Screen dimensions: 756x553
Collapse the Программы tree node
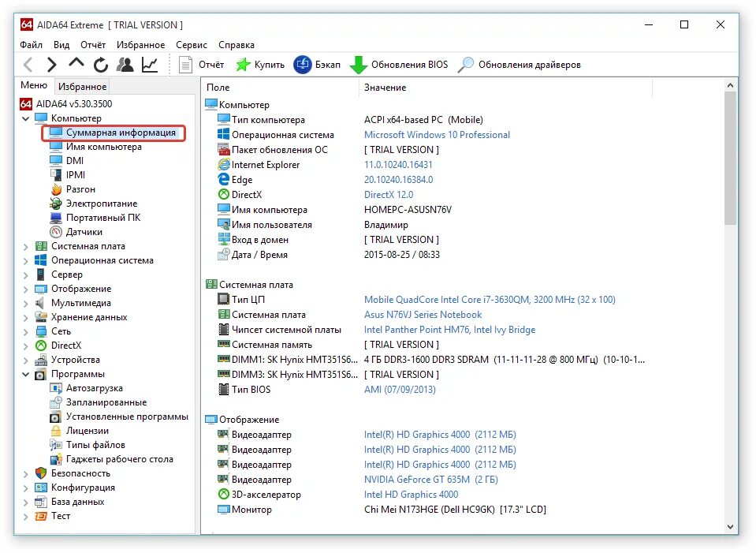pyautogui.click(x=25, y=375)
